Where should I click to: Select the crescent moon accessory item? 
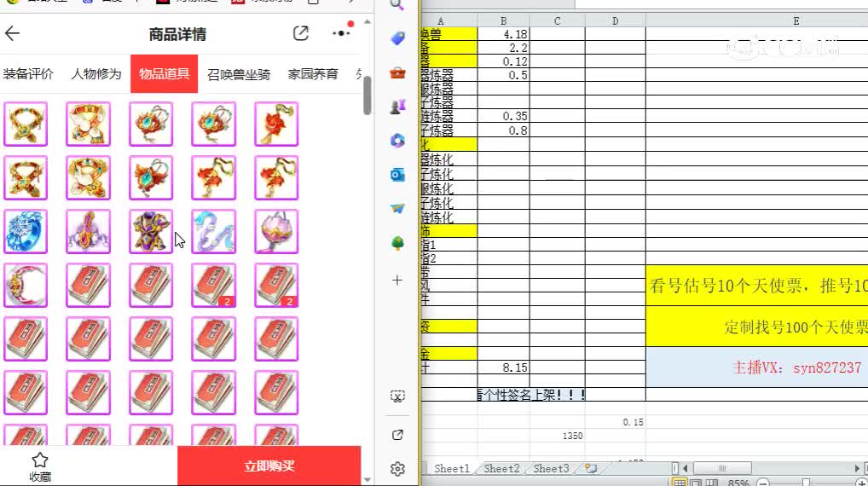(x=26, y=285)
